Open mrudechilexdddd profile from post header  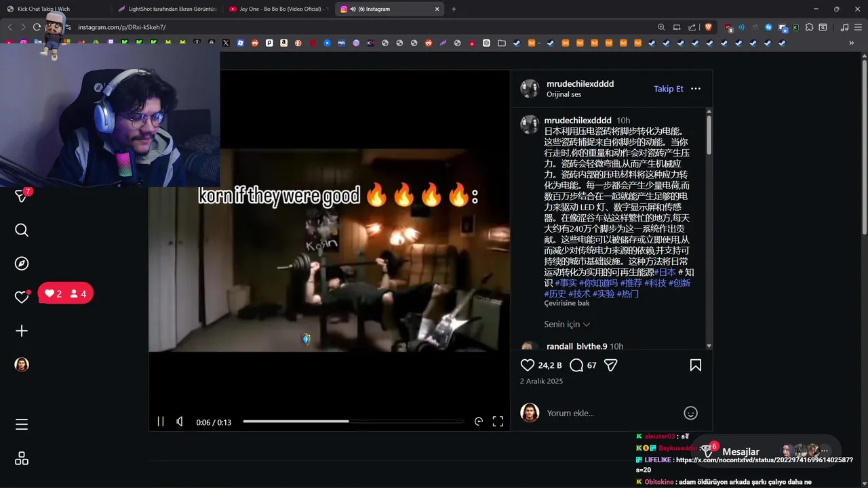click(580, 83)
